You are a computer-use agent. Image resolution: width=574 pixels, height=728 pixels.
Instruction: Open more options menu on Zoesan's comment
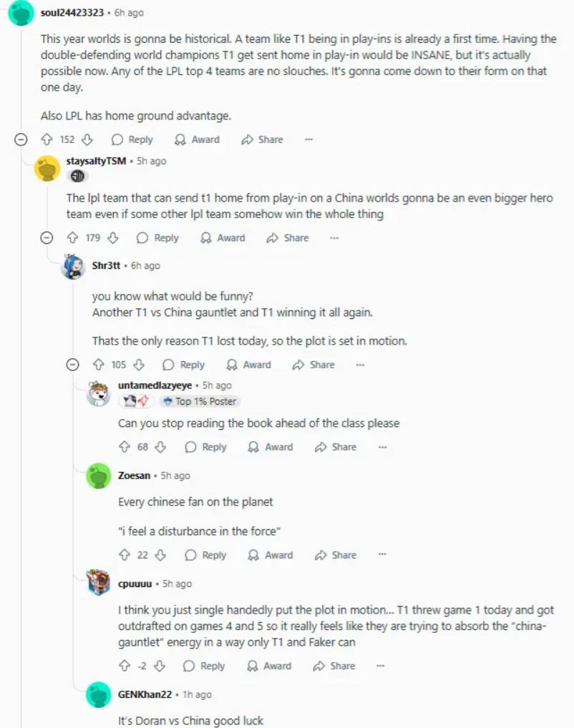382,555
